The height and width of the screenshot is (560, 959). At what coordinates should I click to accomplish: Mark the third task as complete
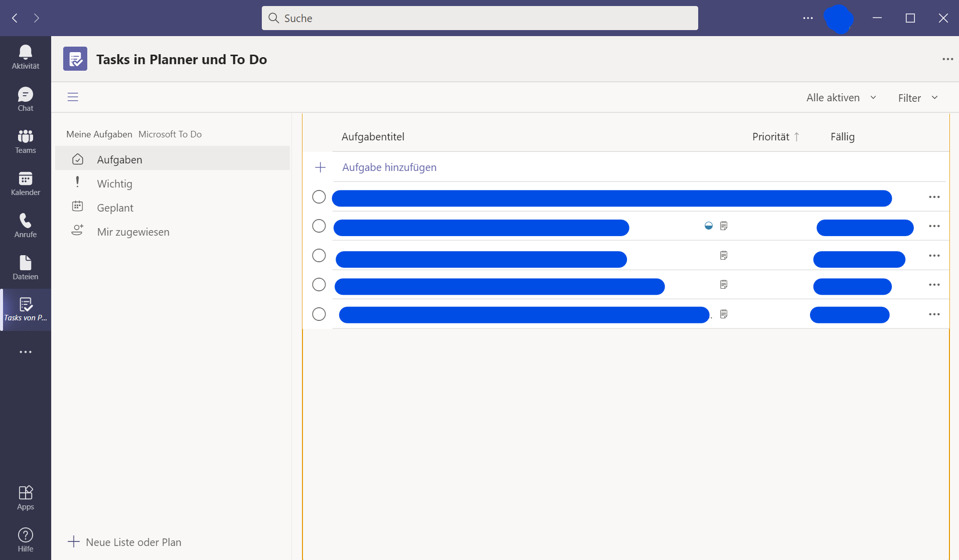click(x=319, y=256)
